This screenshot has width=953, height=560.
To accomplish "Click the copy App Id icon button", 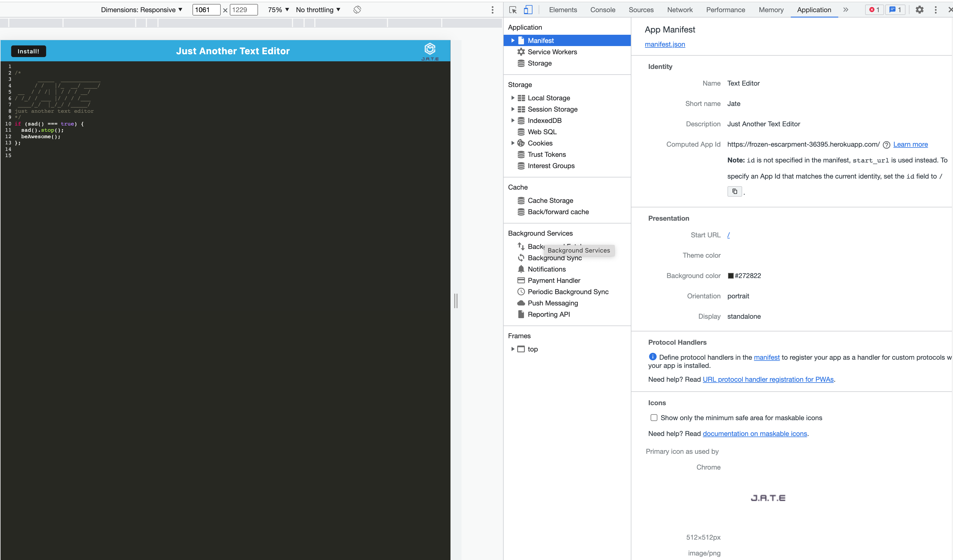I will point(735,191).
